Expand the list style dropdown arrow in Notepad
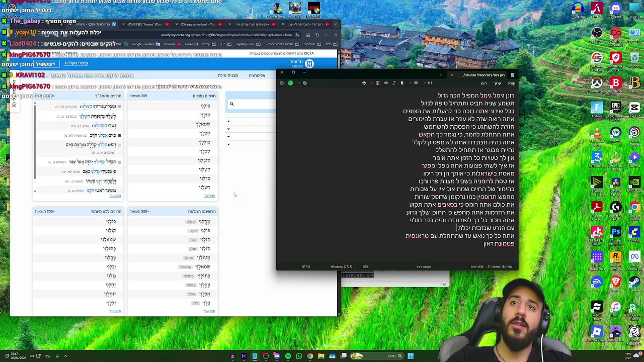Viewport: 644px width, 362px height. 411,83
